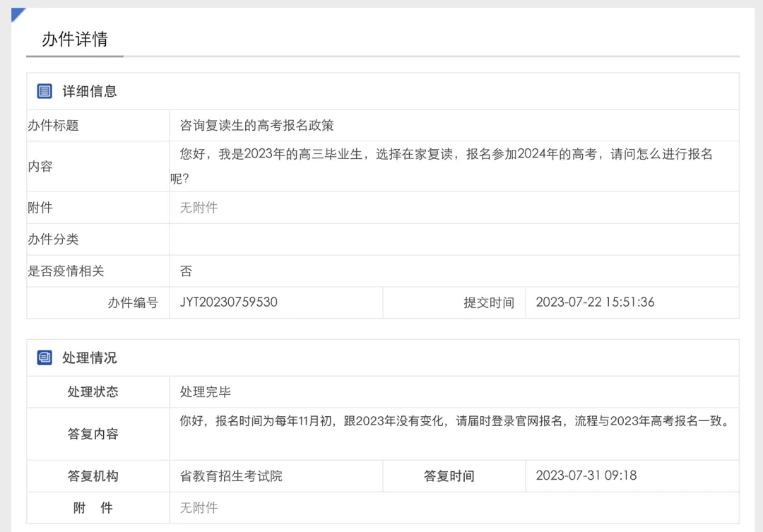Click the case number JYT20230759530
This screenshot has width=763, height=532.
click(x=228, y=302)
